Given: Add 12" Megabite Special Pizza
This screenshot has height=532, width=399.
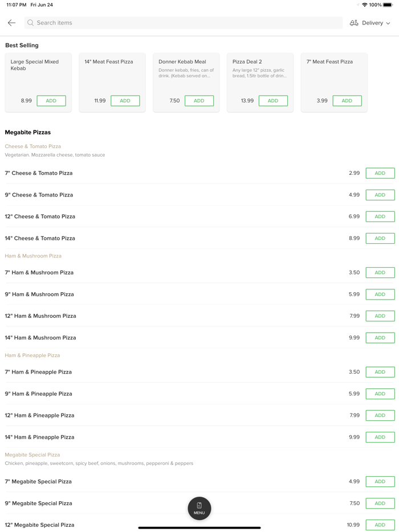Looking at the screenshot, I should [380, 525].
